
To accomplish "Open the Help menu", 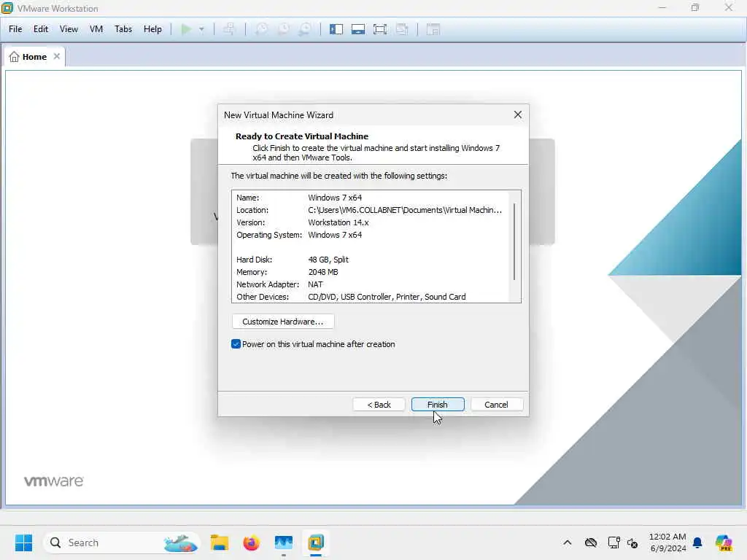I will click(x=152, y=29).
